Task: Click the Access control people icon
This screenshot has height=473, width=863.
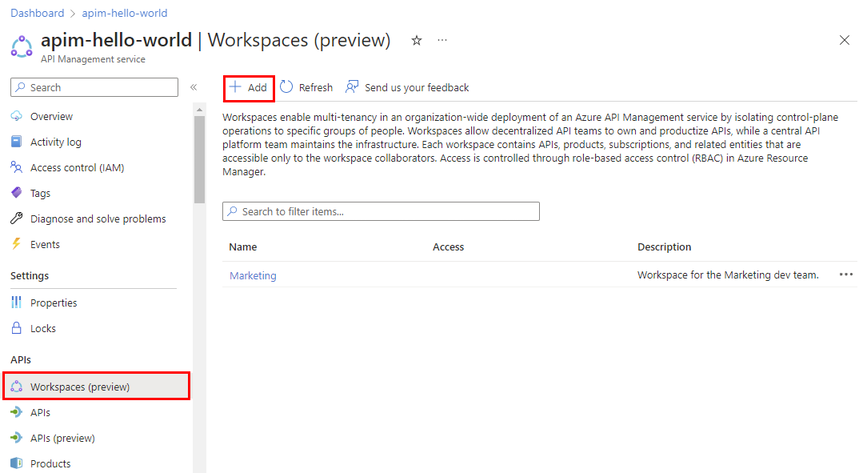Action: 17,167
